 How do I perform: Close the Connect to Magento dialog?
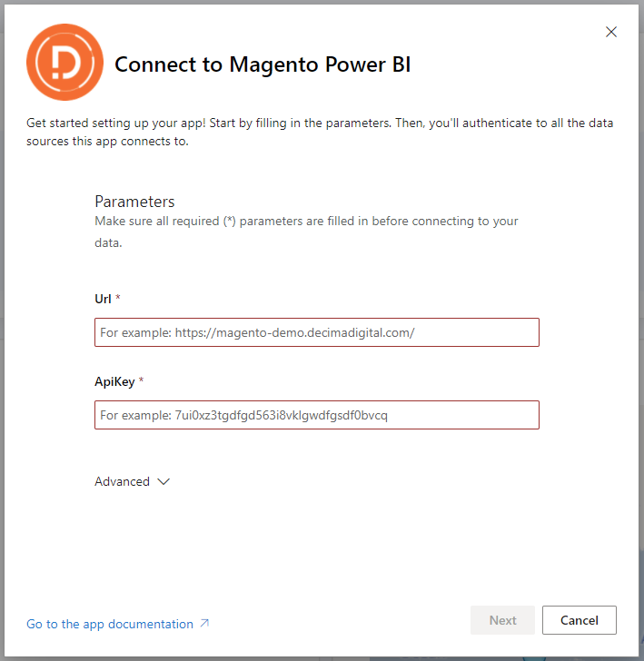[611, 32]
